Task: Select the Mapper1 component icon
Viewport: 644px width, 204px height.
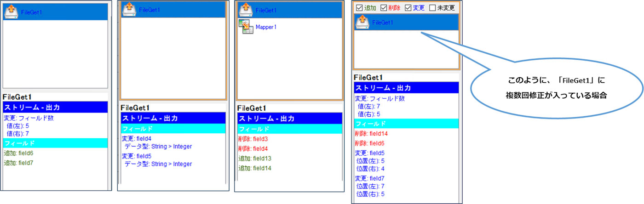Action: [x=245, y=27]
